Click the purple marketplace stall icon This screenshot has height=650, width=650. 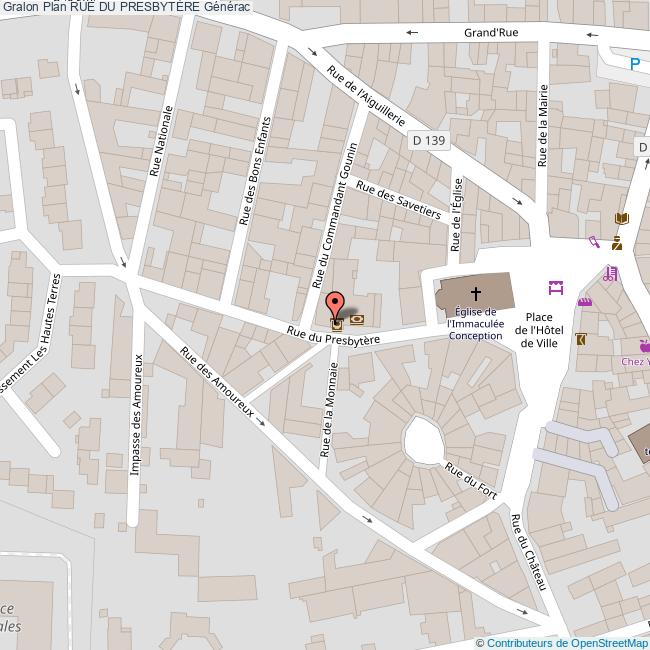pos(556,288)
